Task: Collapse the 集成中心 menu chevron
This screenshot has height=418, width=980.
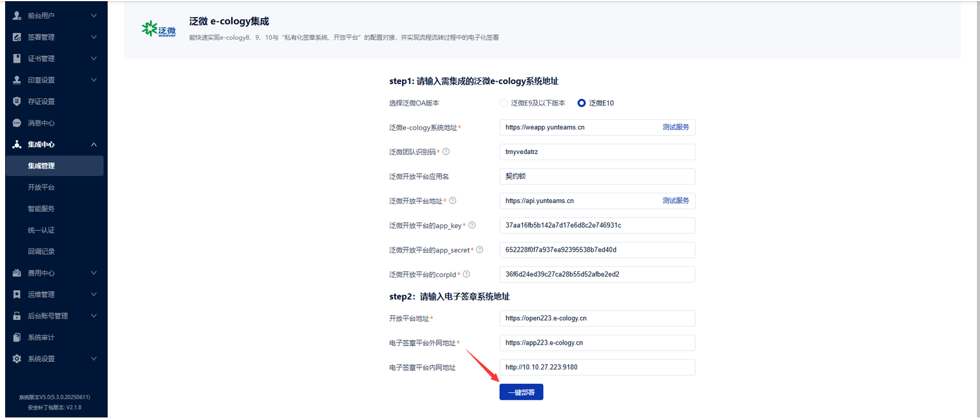Action: pyautogui.click(x=94, y=145)
